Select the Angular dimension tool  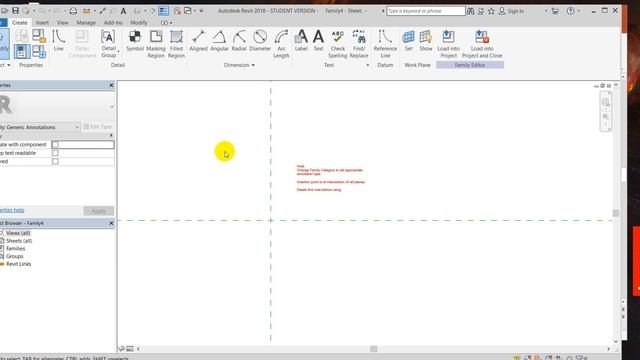point(219,40)
